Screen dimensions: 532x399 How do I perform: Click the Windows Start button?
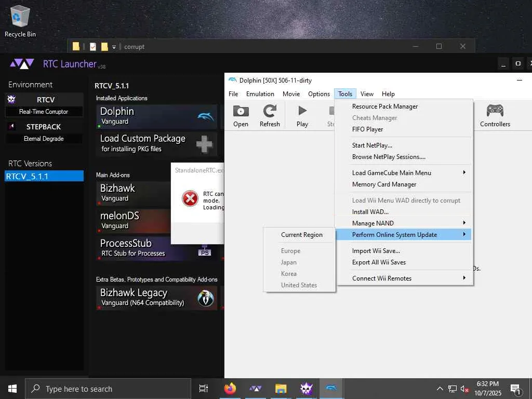pos(12,389)
